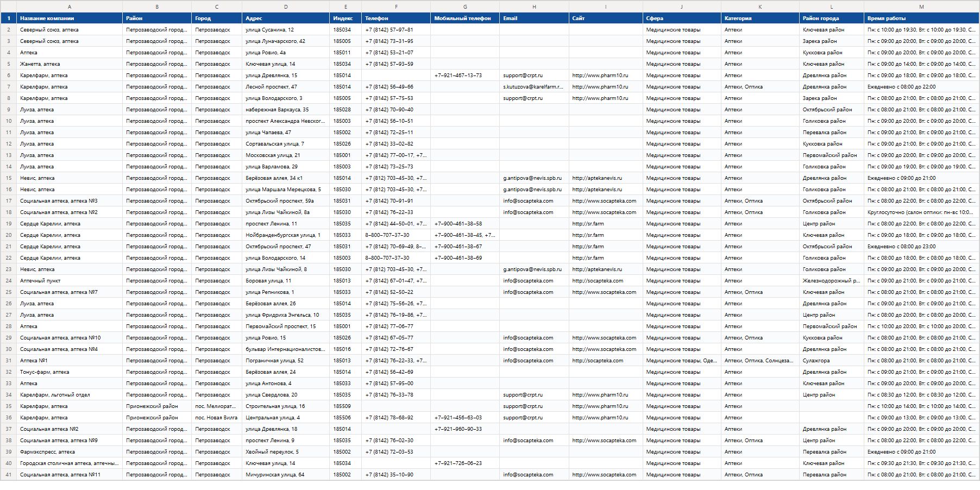Screen dimensions: 980x490
Task: Select index cell '185016'
Action: (x=345, y=349)
